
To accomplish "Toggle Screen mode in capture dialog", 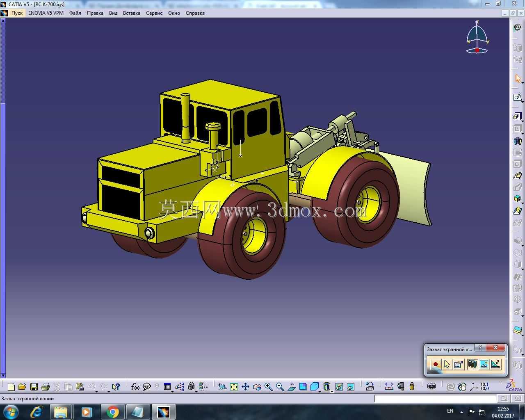I will tap(472, 364).
